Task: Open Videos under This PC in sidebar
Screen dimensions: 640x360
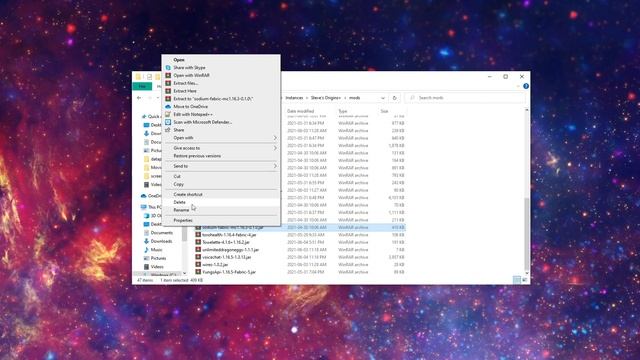Action: pos(157,267)
